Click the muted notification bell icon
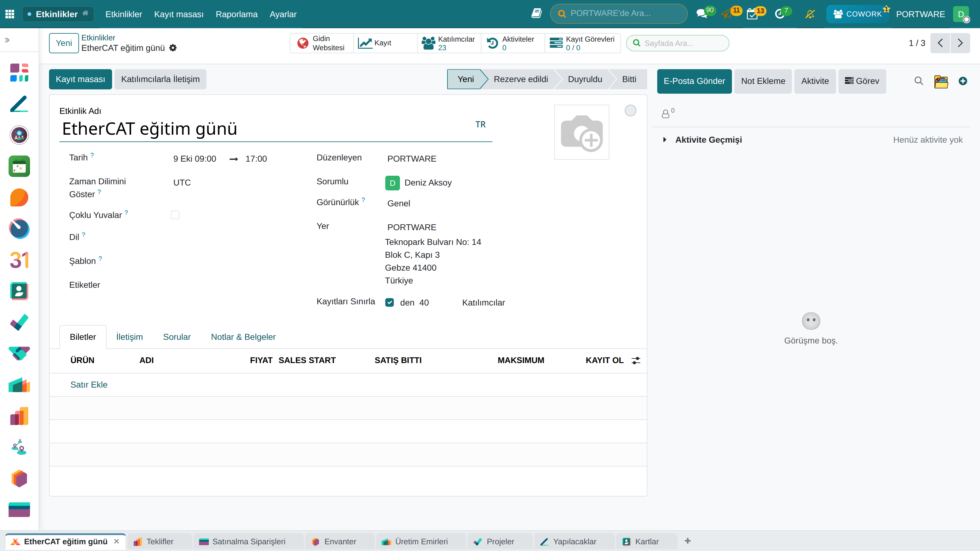Viewport: 980px width, 551px height. coord(809,14)
